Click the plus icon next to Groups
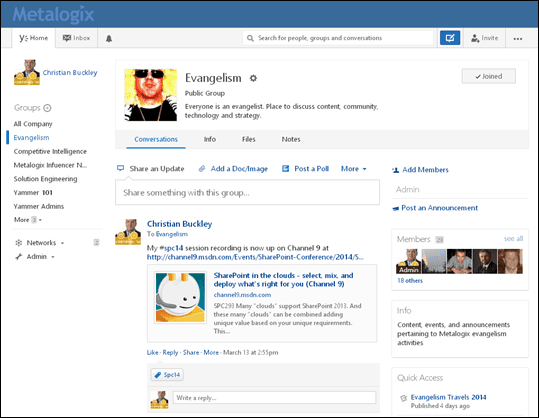539x418 pixels. pos(47,108)
